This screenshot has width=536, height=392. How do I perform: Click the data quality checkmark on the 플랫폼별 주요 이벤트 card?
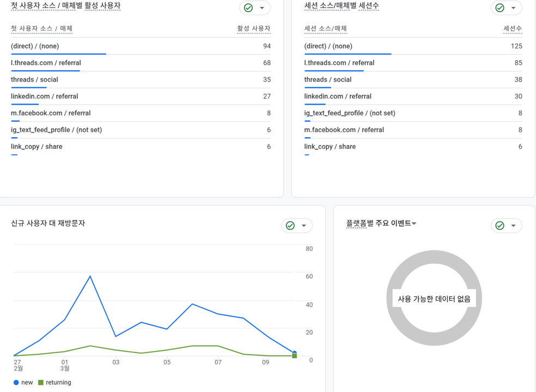point(501,225)
